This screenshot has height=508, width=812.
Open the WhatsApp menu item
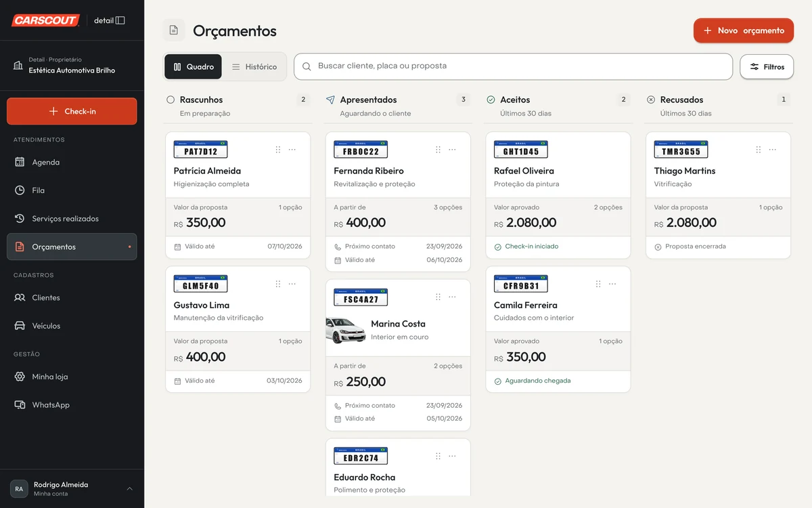(x=72, y=405)
